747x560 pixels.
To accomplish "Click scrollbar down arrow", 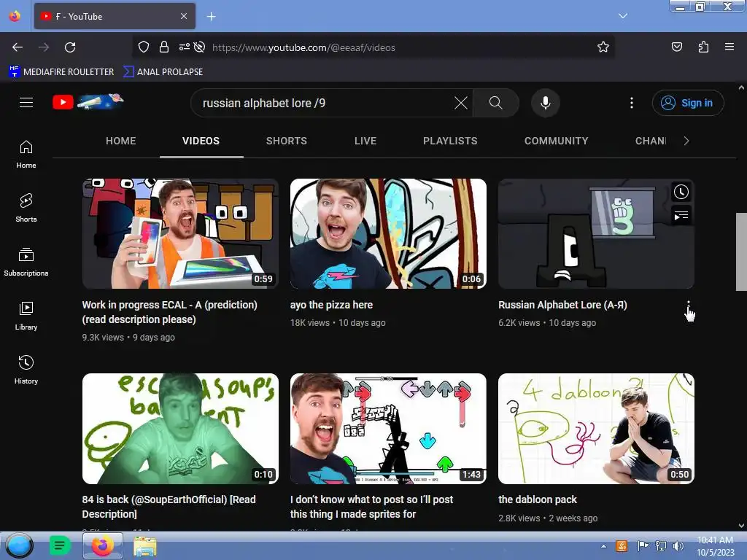I will (741, 526).
